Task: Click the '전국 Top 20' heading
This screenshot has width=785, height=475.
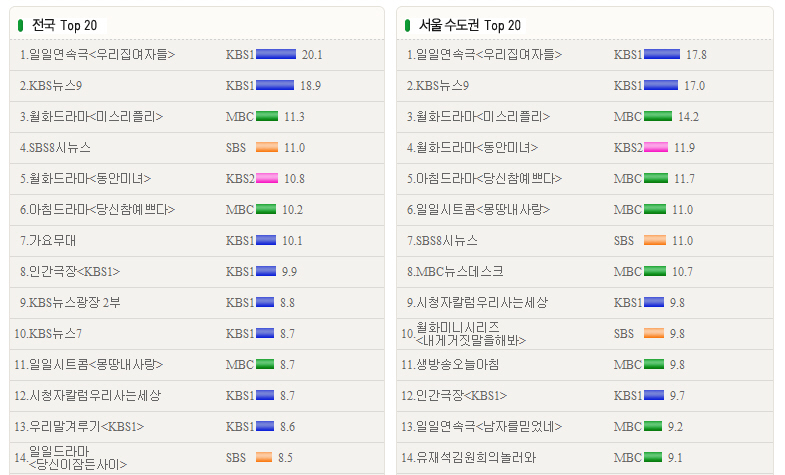Action: 65,25
